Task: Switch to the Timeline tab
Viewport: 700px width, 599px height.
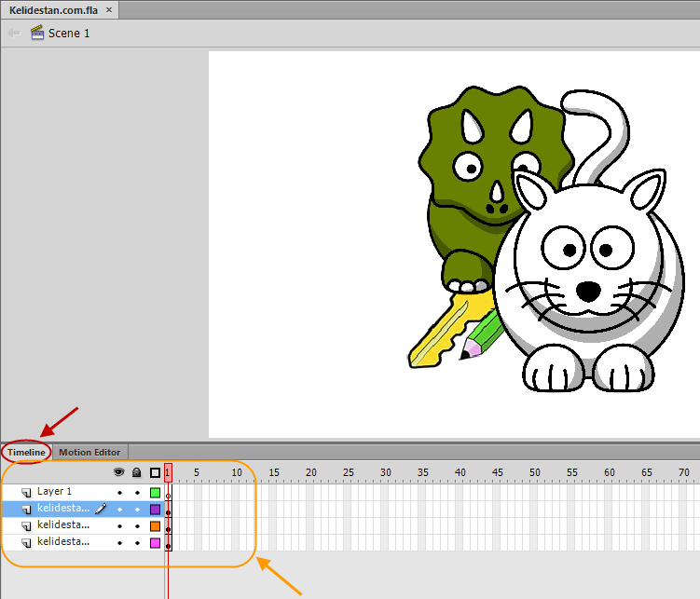Action: (x=26, y=452)
